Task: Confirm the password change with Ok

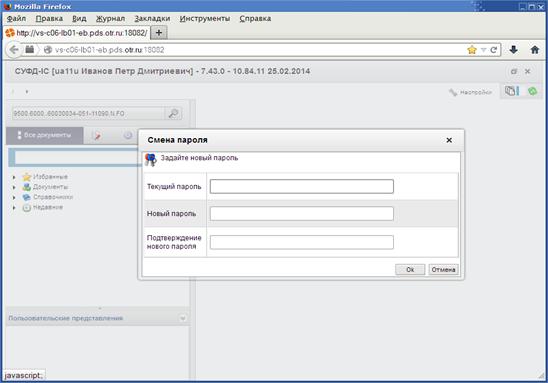Action: 410,269
